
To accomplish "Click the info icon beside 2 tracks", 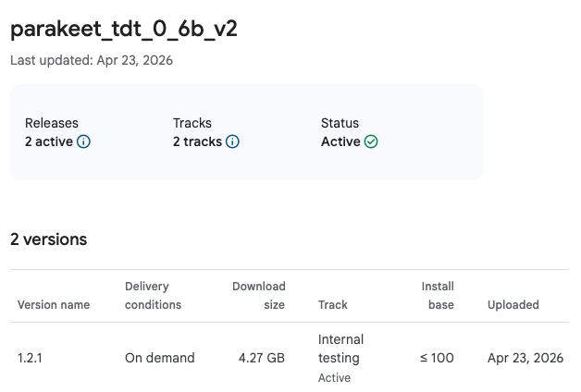I will (232, 142).
